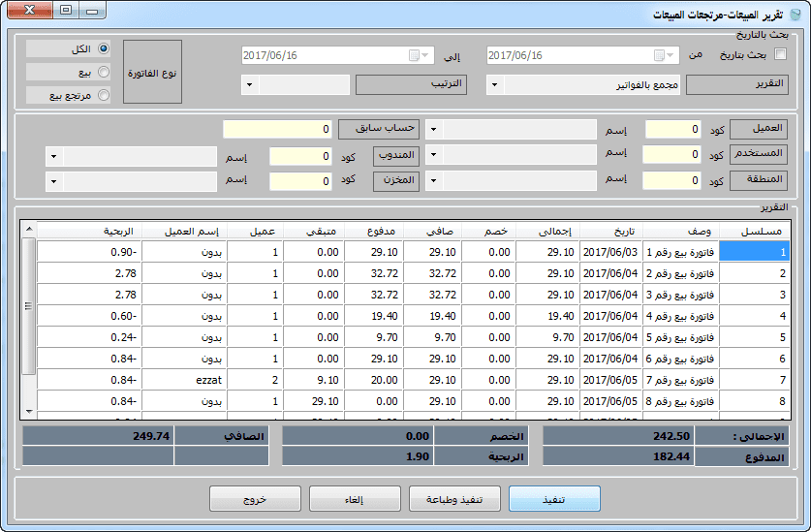Select the 'الكل' invoice type radio button
This screenshot has height=532, width=811.
(x=104, y=48)
